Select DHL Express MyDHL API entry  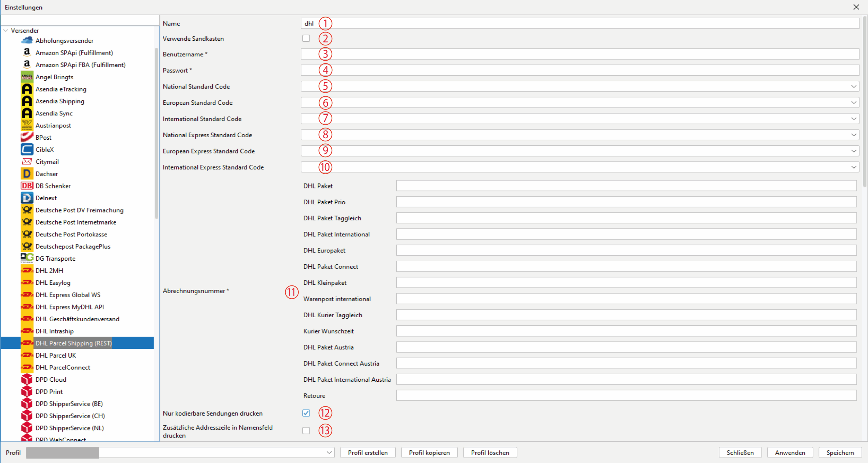coord(70,307)
